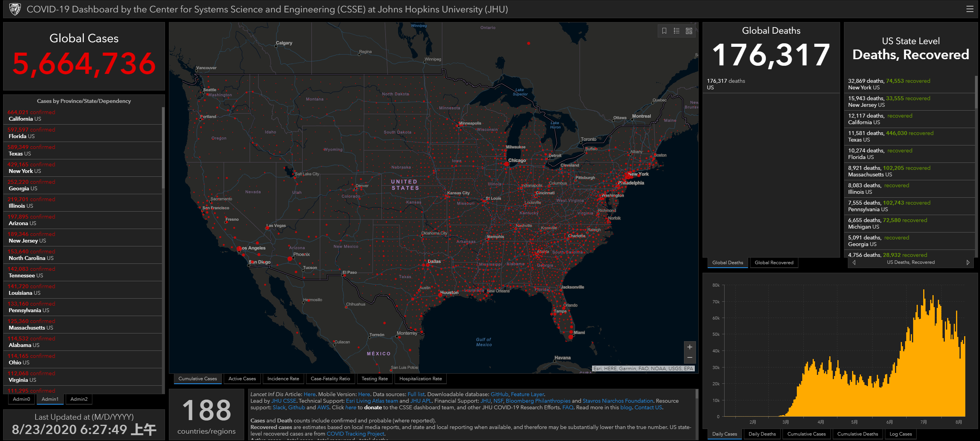Screen dimensions: 980x441
Task: Click the map zoom out minus button
Action: click(689, 357)
